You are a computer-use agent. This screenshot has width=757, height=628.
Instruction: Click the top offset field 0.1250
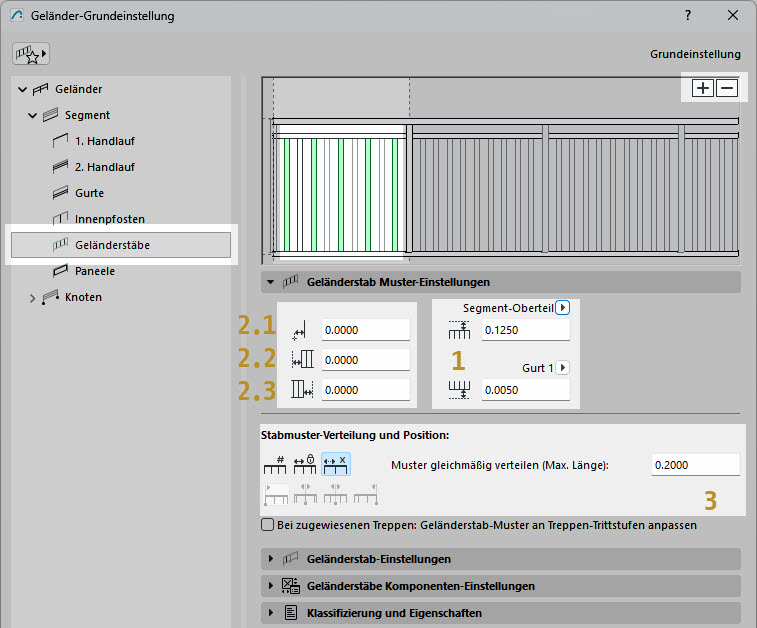[x=524, y=331]
